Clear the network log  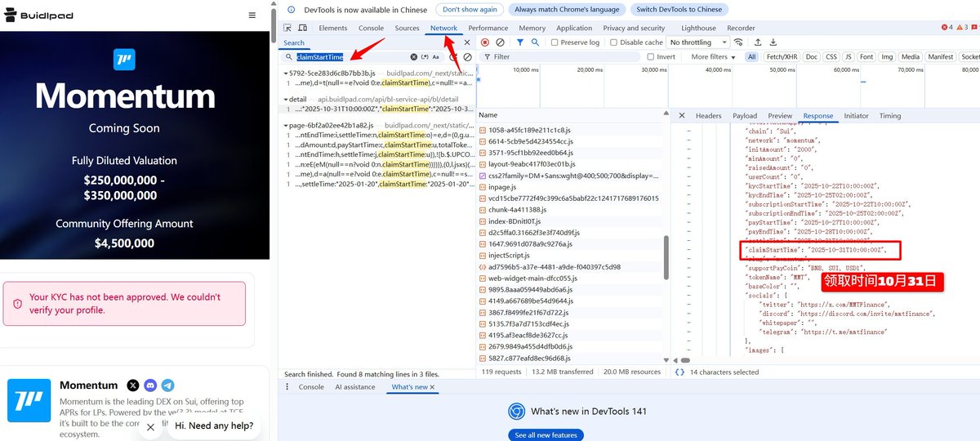(x=500, y=42)
